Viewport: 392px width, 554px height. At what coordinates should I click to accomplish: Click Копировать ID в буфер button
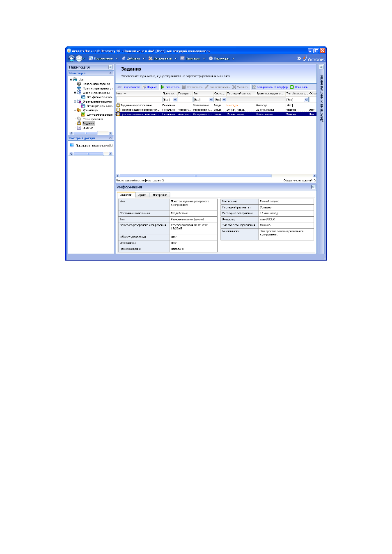click(270, 87)
